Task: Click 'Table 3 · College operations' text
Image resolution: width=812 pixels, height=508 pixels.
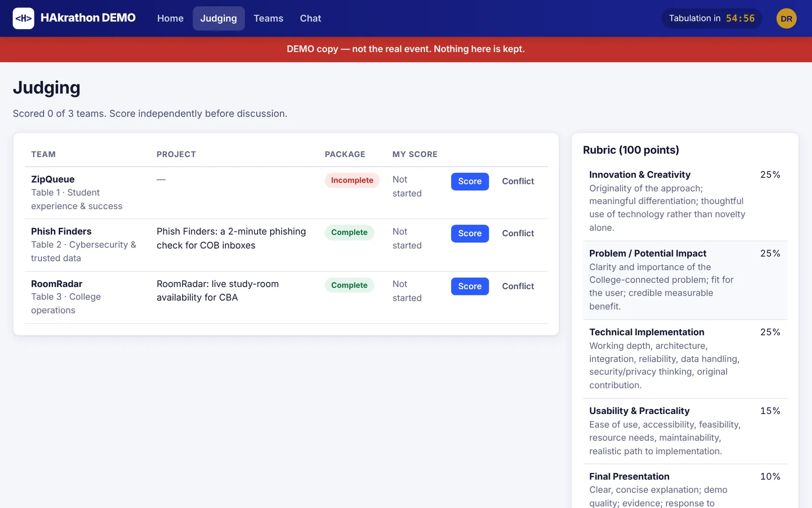Action: tap(66, 304)
